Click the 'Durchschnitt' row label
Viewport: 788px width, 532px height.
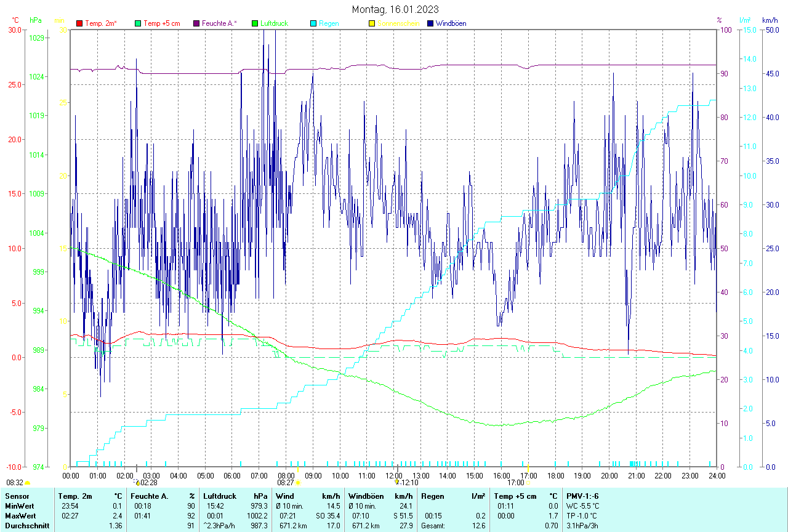(26, 526)
